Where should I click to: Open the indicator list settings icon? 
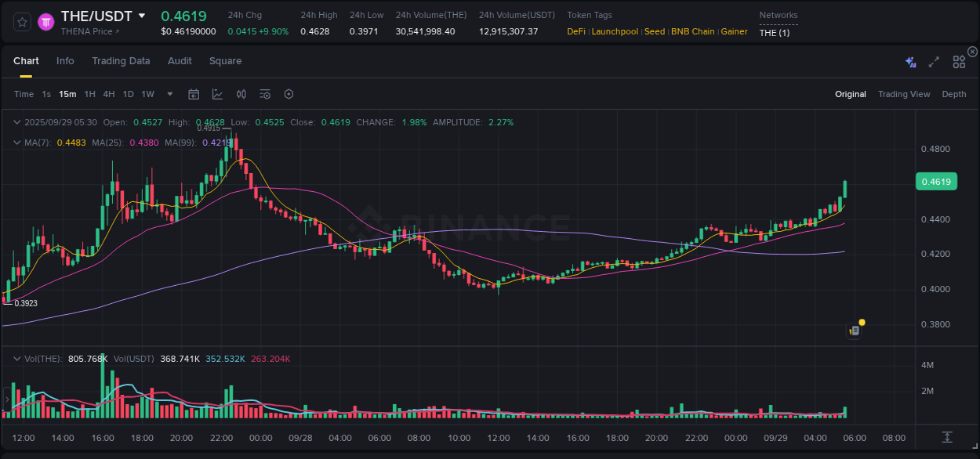pyautogui.click(x=264, y=94)
